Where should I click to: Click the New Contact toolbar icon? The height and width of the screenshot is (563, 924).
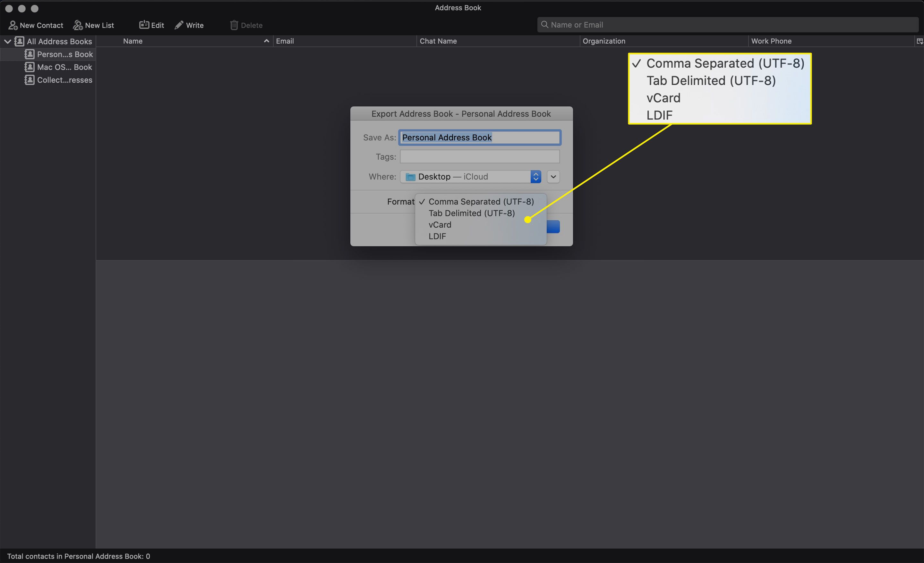click(13, 25)
